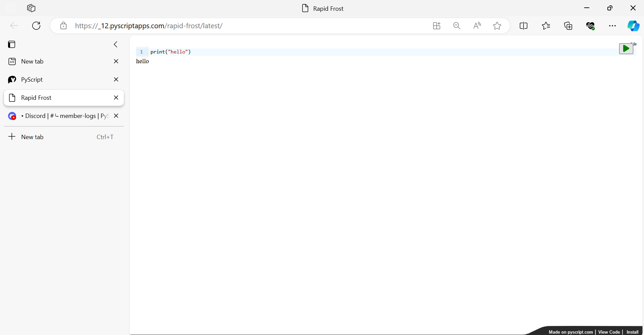Open the Favorites list
Image resolution: width=644 pixels, height=335 pixels.
[x=546, y=26]
